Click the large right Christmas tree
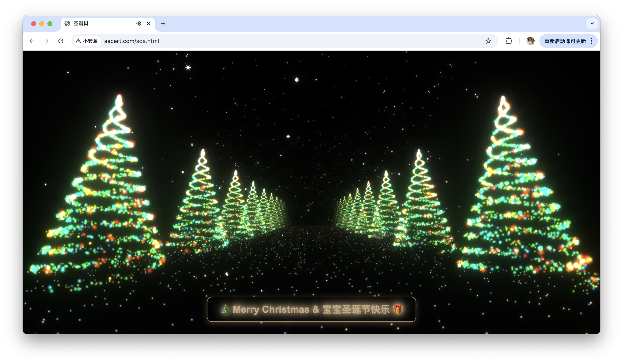Screen dimensions: 623x364 click(x=514, y=198)
